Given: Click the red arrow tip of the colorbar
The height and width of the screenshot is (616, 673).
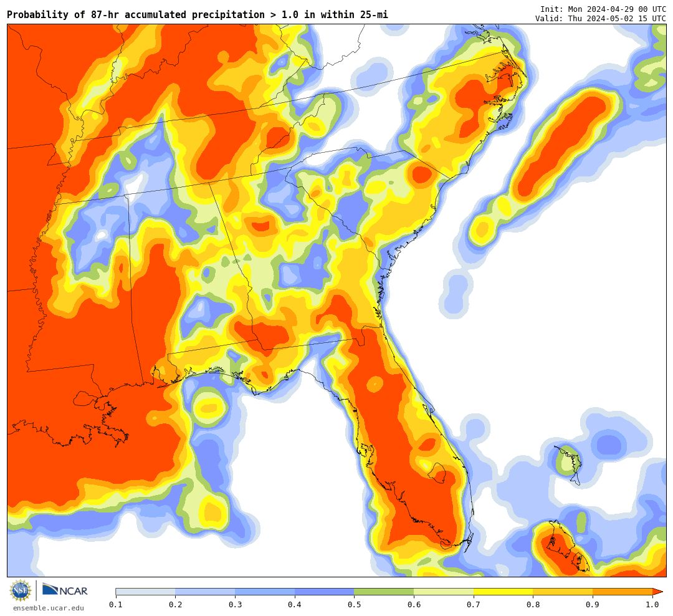Looking at the screenshot, I should (657, 592).
